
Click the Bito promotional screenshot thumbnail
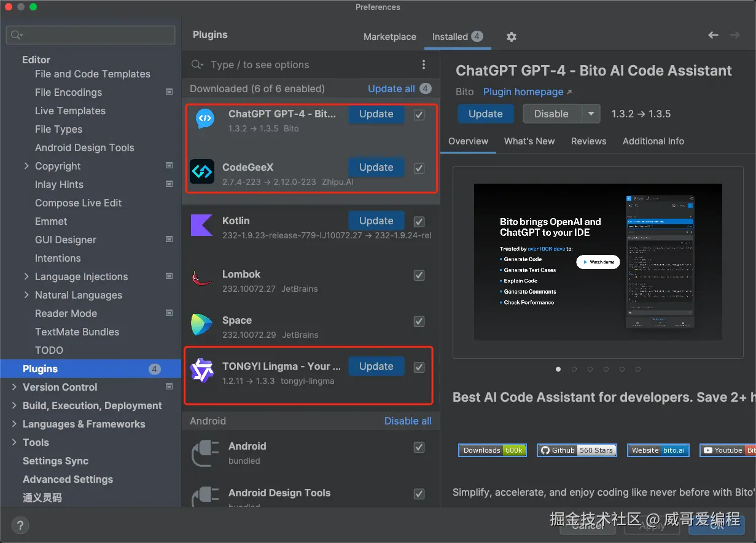click(598, 262)
